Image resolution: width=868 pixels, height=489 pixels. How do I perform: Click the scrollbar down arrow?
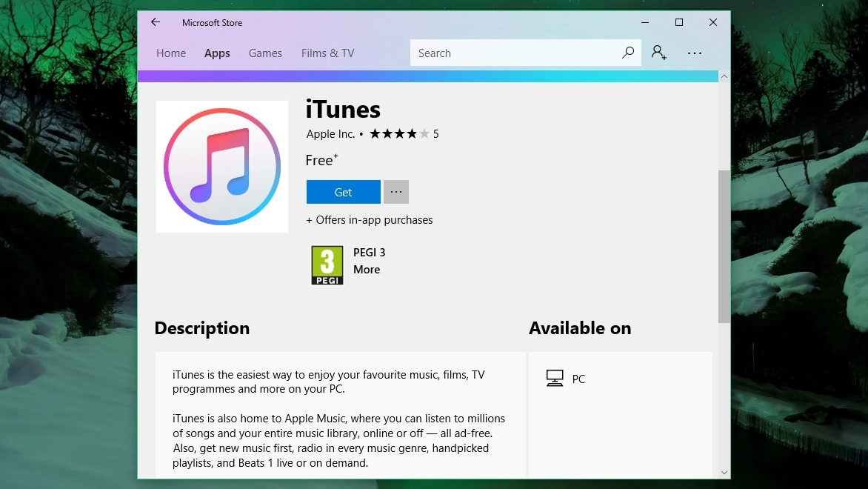click(724, 473)
